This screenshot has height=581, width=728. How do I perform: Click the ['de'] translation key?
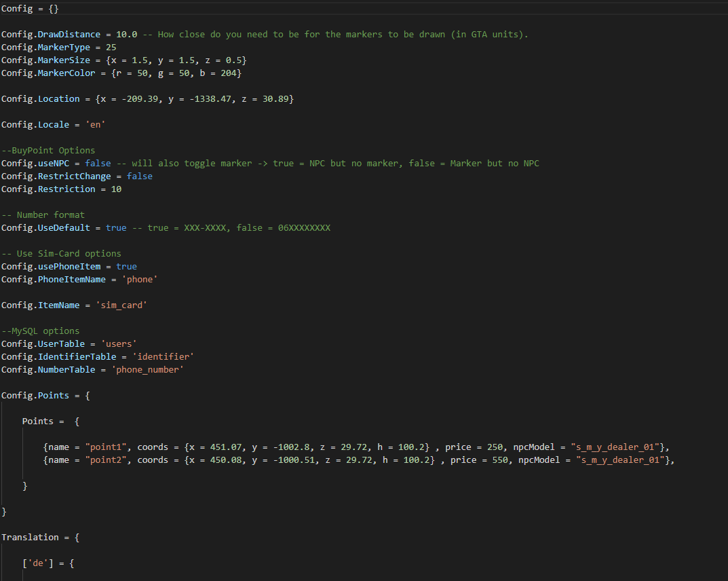pyautogui.click(x=37, y=563)
